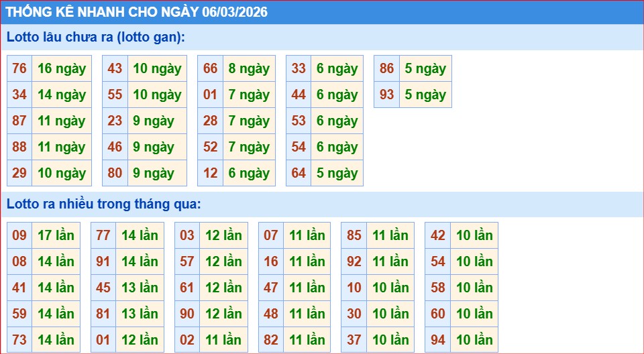
Task: Select number 93 in the gan table
Action: click(x=387, y=95)
